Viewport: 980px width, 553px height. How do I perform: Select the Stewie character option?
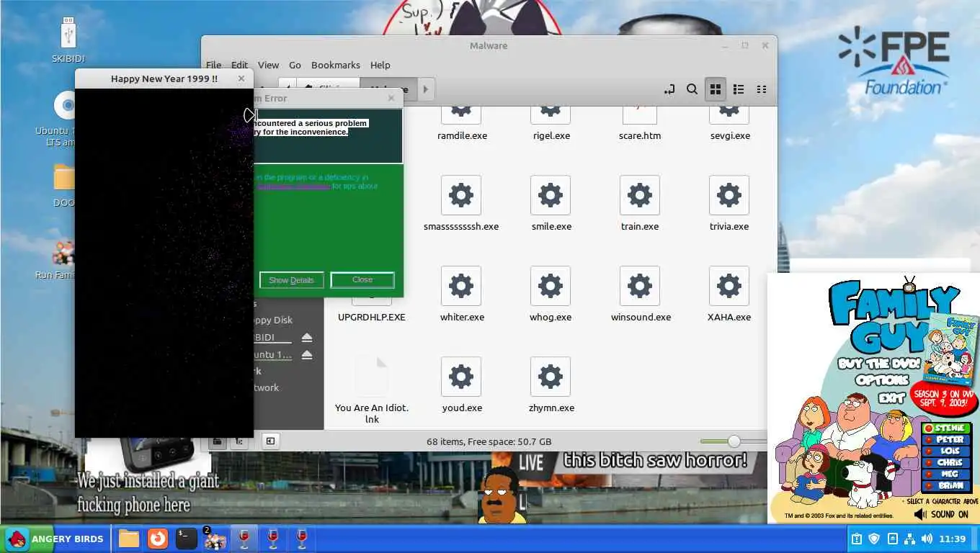pos(947,428)
